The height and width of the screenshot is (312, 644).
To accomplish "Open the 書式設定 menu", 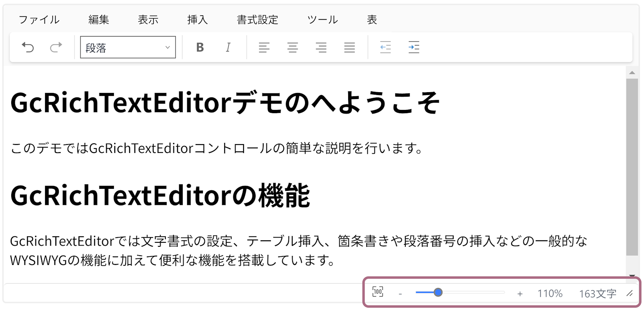I will click(258, 20).
